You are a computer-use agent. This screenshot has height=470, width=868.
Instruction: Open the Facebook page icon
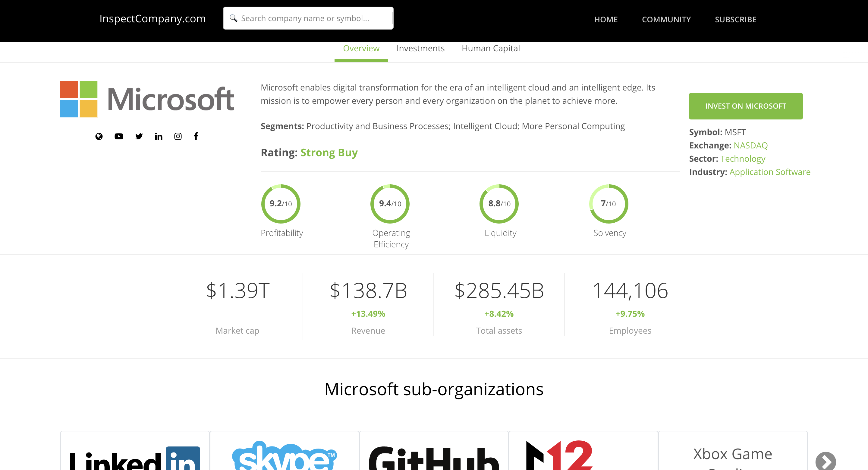(x=196, y=136)
